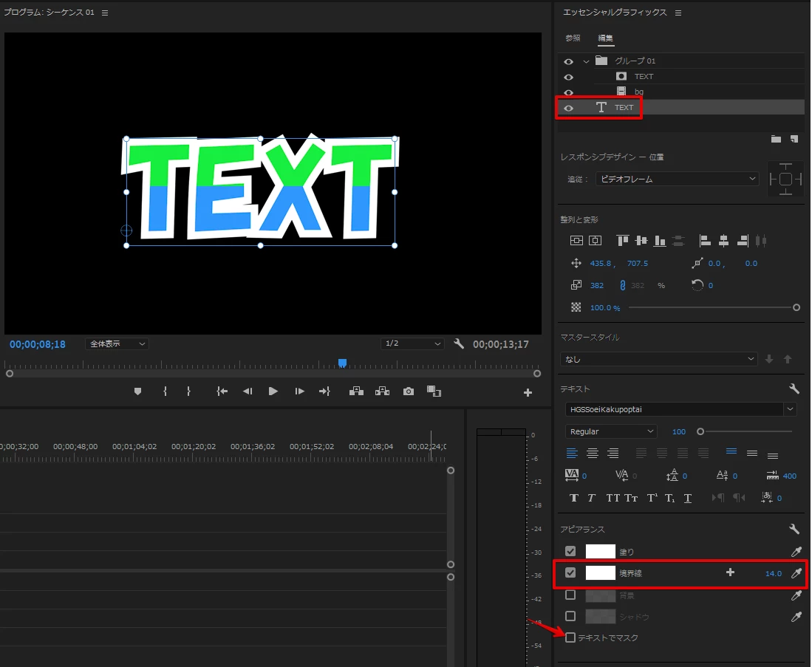
Task: Align top edges
Action: (x=622, y=240)
